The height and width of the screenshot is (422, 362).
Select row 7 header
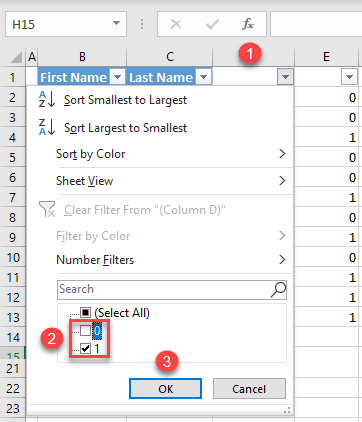(x=12, y=197)
